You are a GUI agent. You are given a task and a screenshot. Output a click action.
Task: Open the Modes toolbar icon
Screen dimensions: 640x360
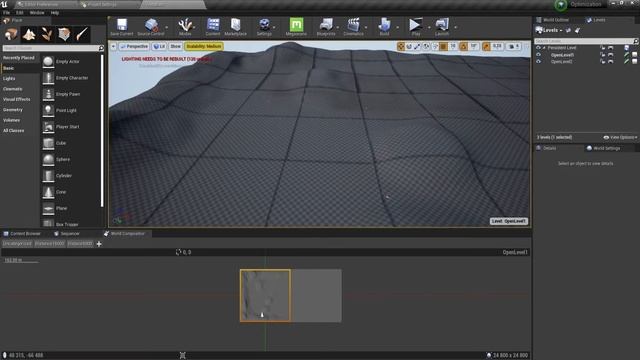185,25
